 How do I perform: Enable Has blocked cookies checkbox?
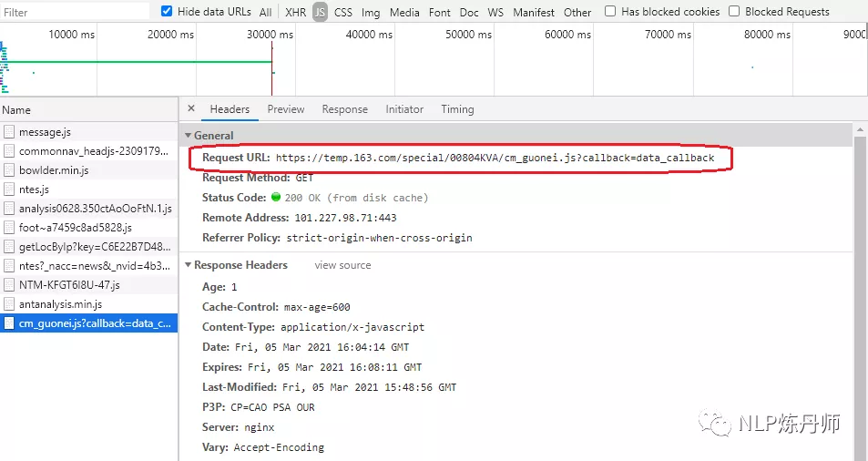[610, 11]
